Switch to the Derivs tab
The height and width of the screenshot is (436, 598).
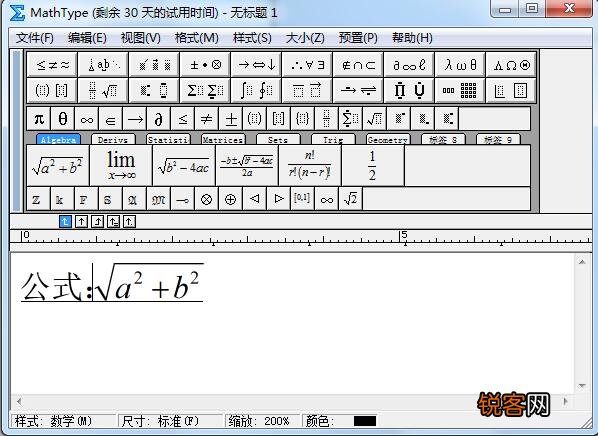(113, 140)
